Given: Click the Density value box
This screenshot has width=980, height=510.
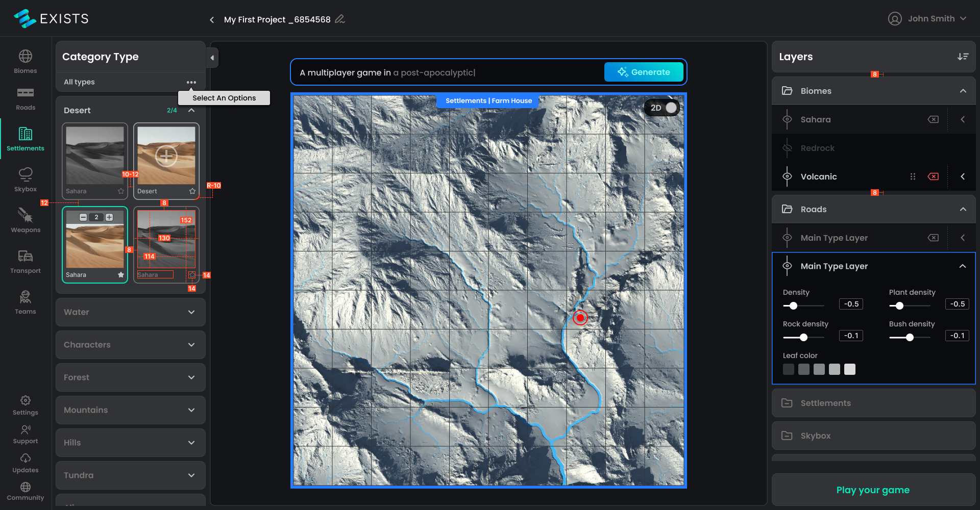Looking at the screenshot, I should [x=851, y=304].
